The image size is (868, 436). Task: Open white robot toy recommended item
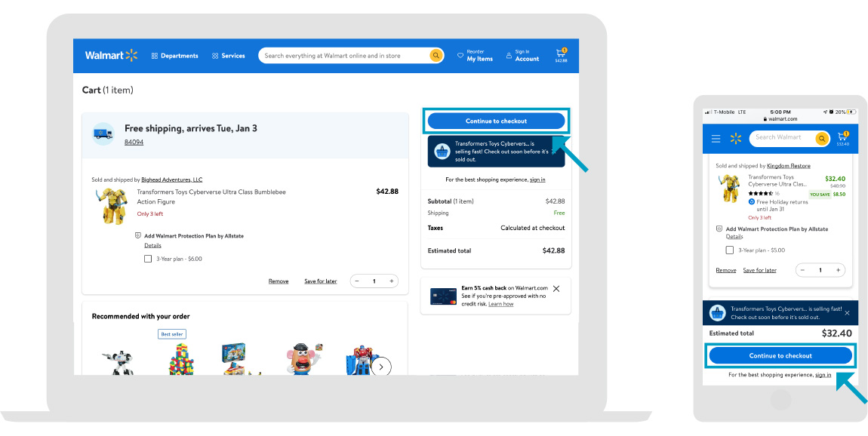pyautogui.click(x=117, y=362)
